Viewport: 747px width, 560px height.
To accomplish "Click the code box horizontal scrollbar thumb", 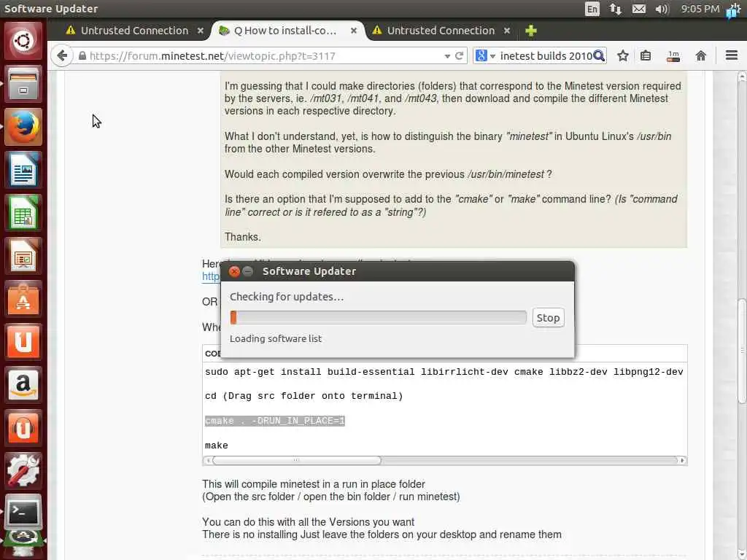I will point(297,461).
